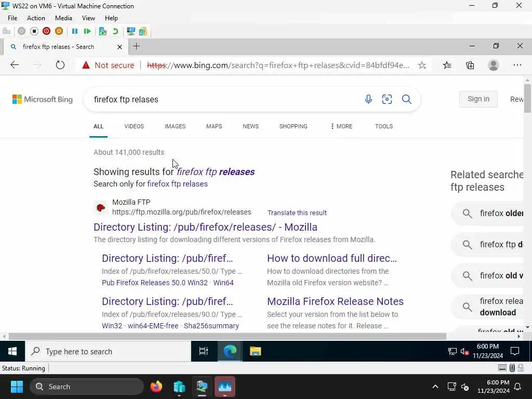The width and height of the screenshot is (532, 399).
Task: Close the firefox ftp relases tab
Action: pyautogui.click(x=119, y=47)
